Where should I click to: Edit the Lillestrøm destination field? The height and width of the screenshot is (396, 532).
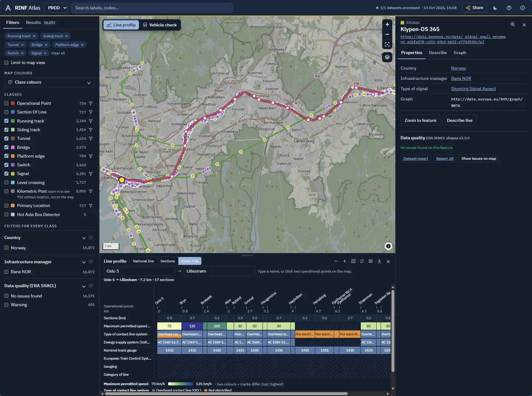pyautogui.click(x=219, y=271)
